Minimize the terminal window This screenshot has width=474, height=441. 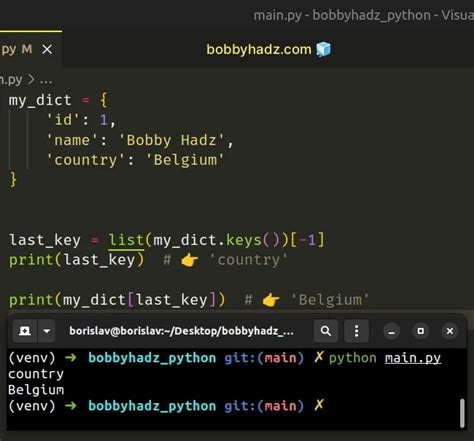point(392,331)
